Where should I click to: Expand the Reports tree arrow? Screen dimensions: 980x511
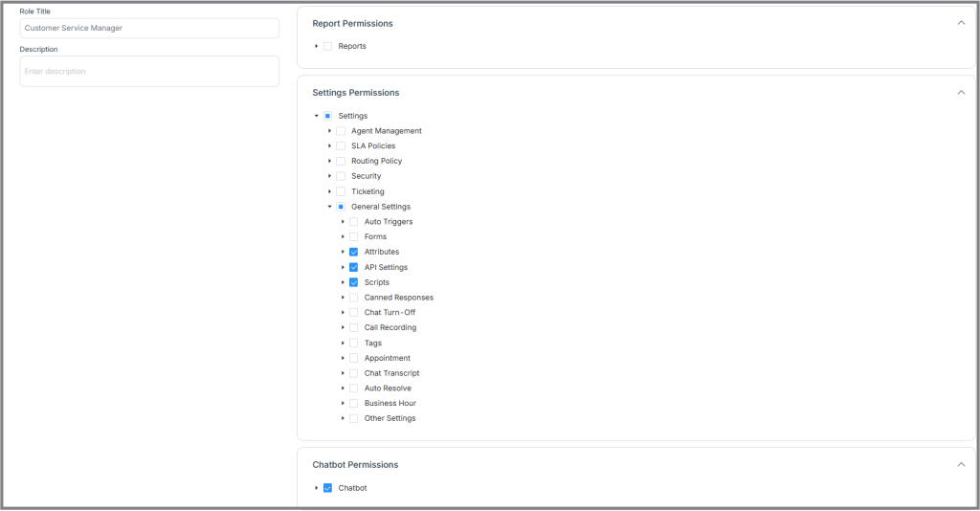[x=316, y=46]
